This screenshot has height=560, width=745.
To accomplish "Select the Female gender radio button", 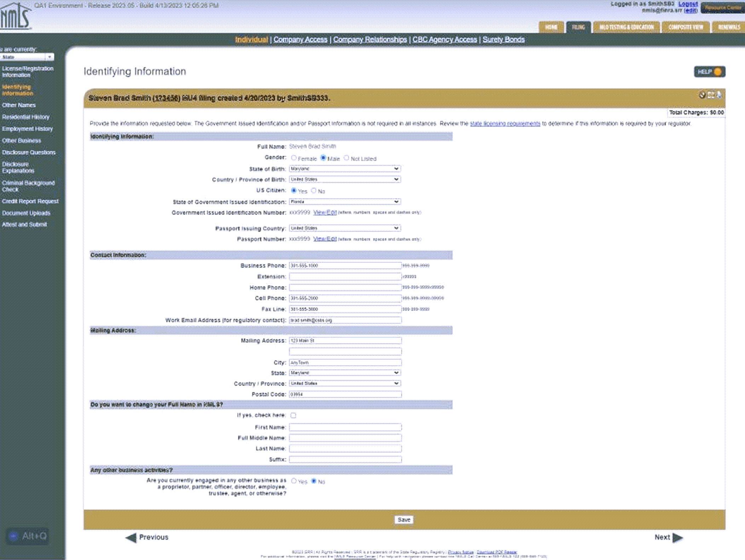I will (294, 158).
